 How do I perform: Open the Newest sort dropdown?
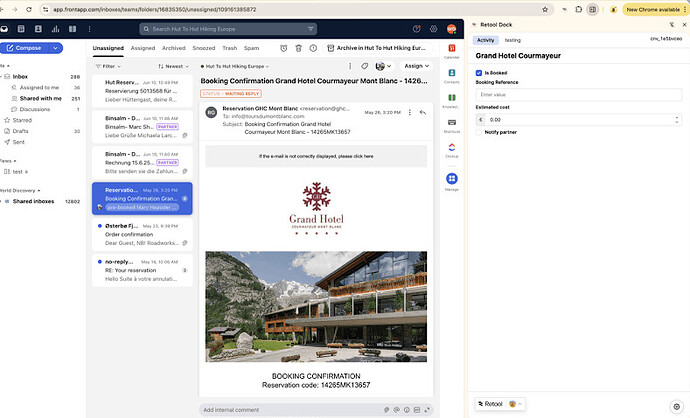173,66
